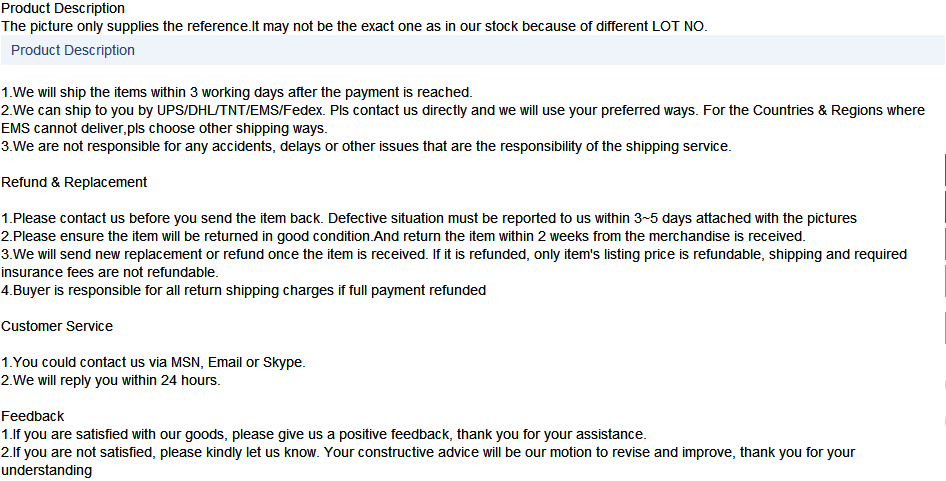
Task: Click the top plain Product Description heading
Action: (63, 8)
